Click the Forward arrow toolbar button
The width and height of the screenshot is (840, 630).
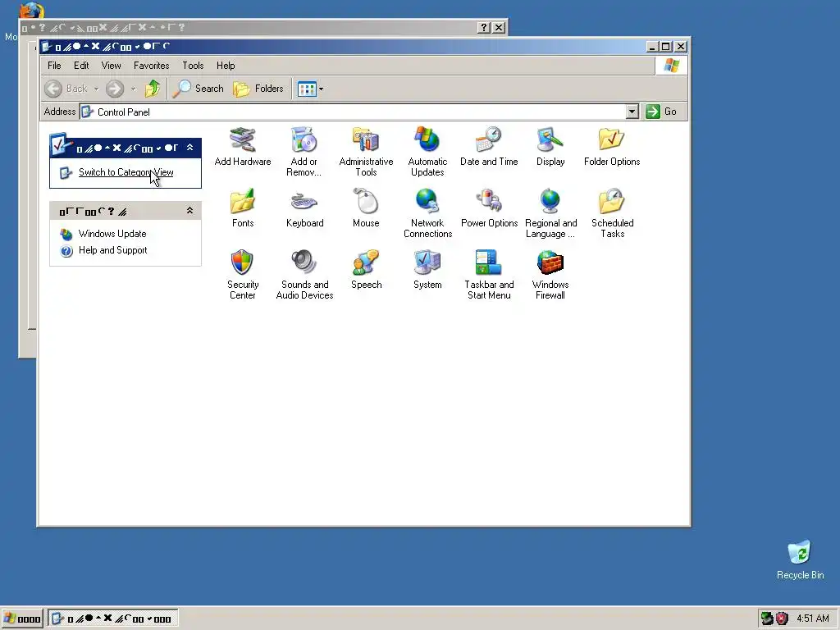(115, 89)
